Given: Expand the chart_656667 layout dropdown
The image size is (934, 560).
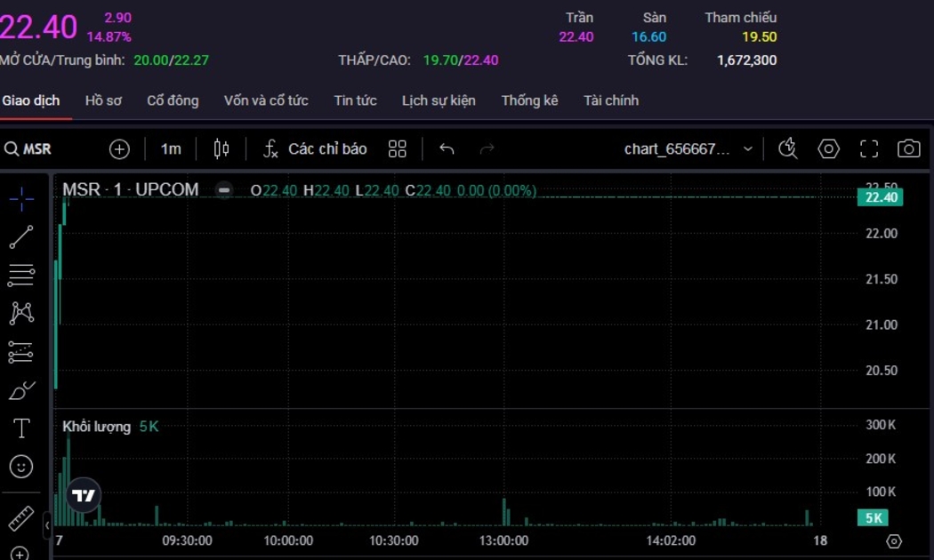Looking at the screenshot, I should 747,149.
